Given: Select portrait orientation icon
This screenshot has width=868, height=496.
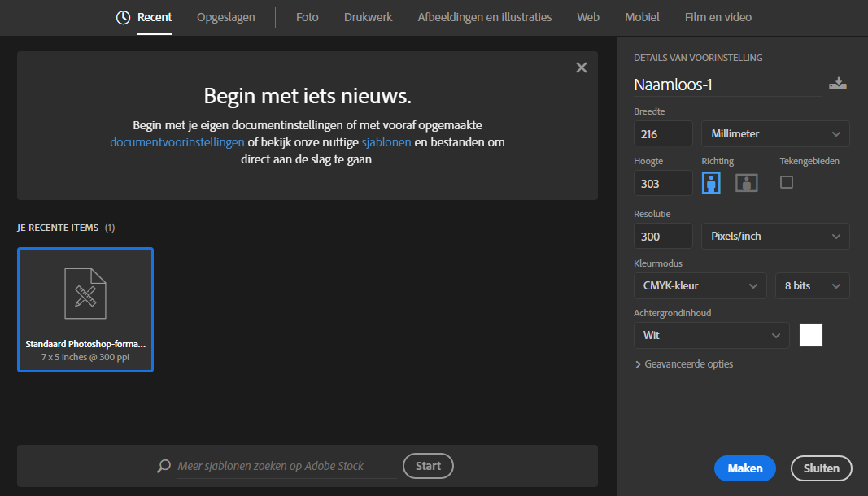Looking at the screenshot, I should [x=712, y=183].
